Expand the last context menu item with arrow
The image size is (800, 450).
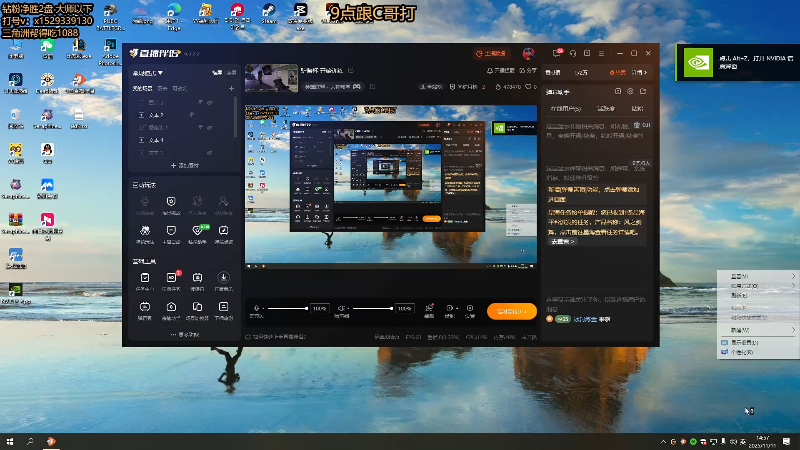pos(793,330)
